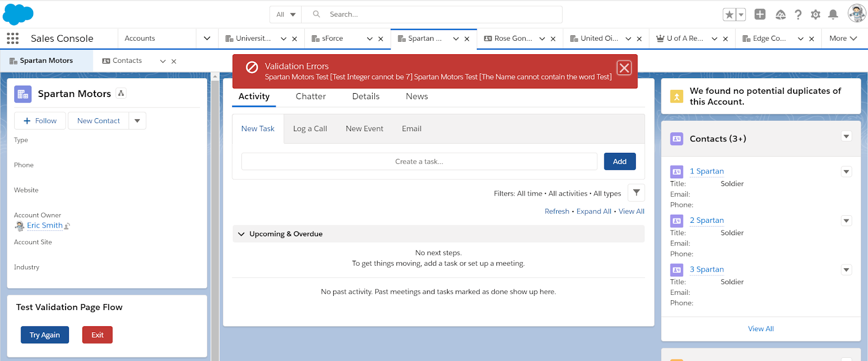Open the 3 Spartan row actions dropdown
Viewport: 868px width, 361px height.
coord(846,270)
